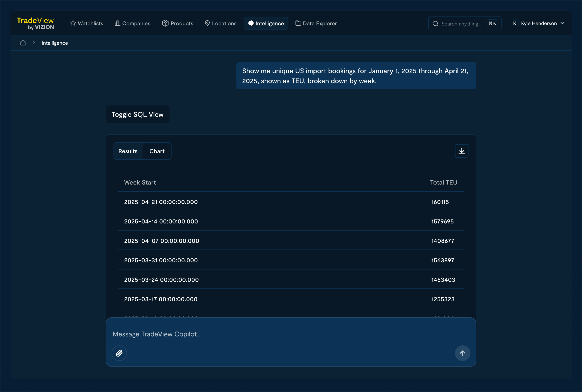Click the search magnifier icon

[x=435, y=23]
